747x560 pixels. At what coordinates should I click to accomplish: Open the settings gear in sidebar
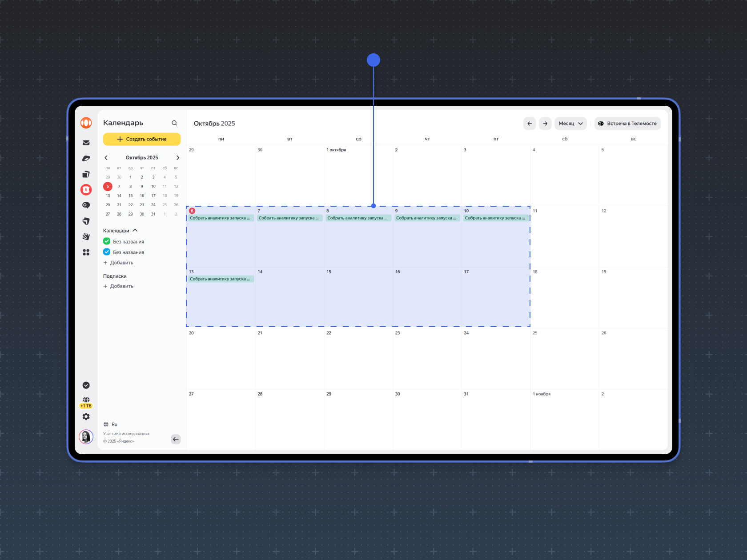coord(86,416)
